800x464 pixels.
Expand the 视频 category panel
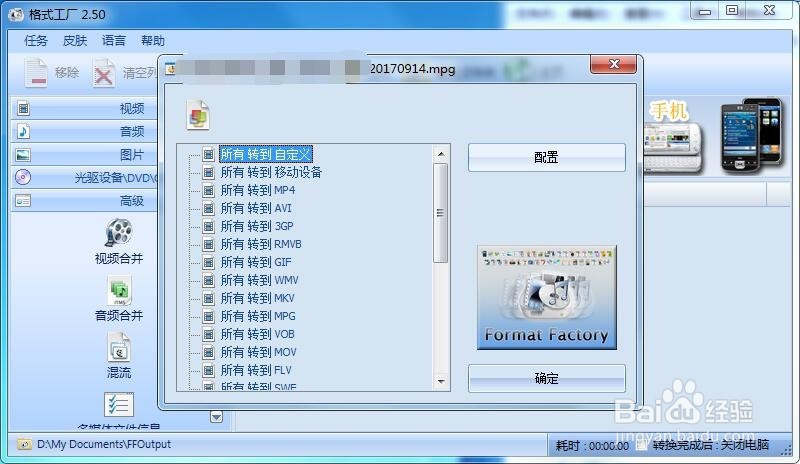click(x=85, y=108)
